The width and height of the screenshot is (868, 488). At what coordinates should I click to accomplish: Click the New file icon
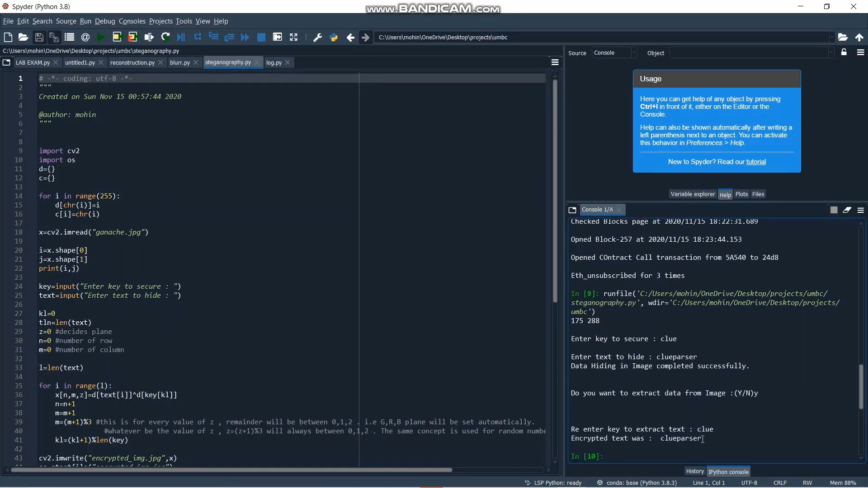[8, 37]
